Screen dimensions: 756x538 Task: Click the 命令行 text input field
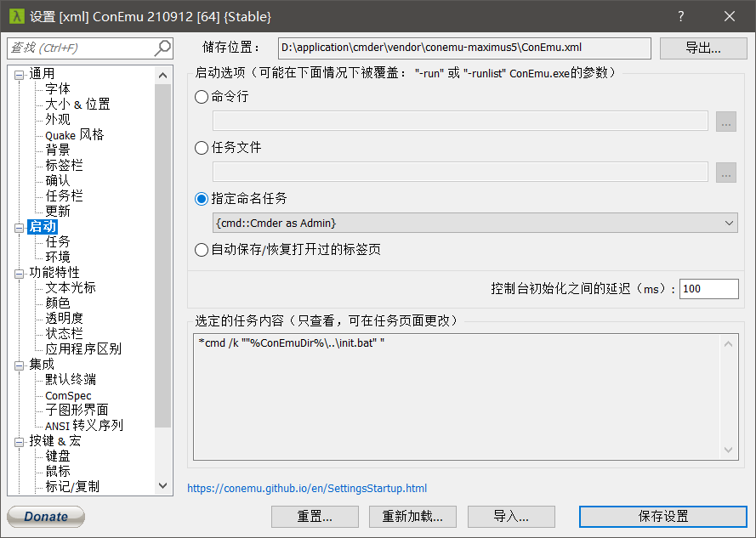(x=460, y=121)
